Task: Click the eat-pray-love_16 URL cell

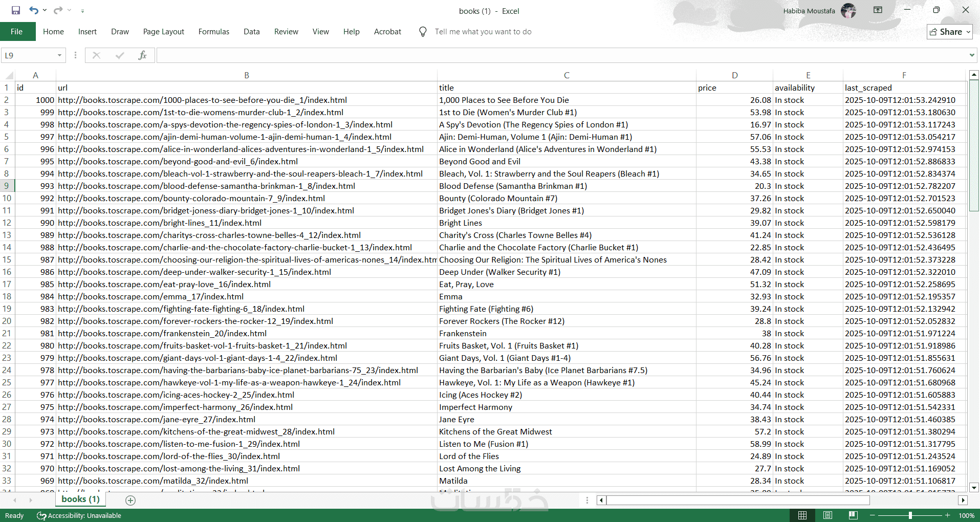Action: (247, 284)
